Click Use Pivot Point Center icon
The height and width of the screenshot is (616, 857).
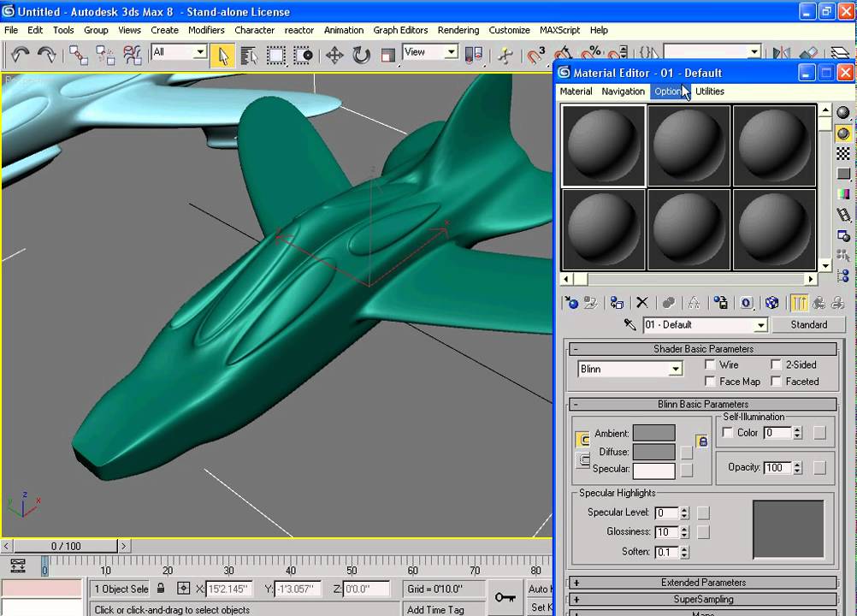pyautogui.click(x=473, y=56)
